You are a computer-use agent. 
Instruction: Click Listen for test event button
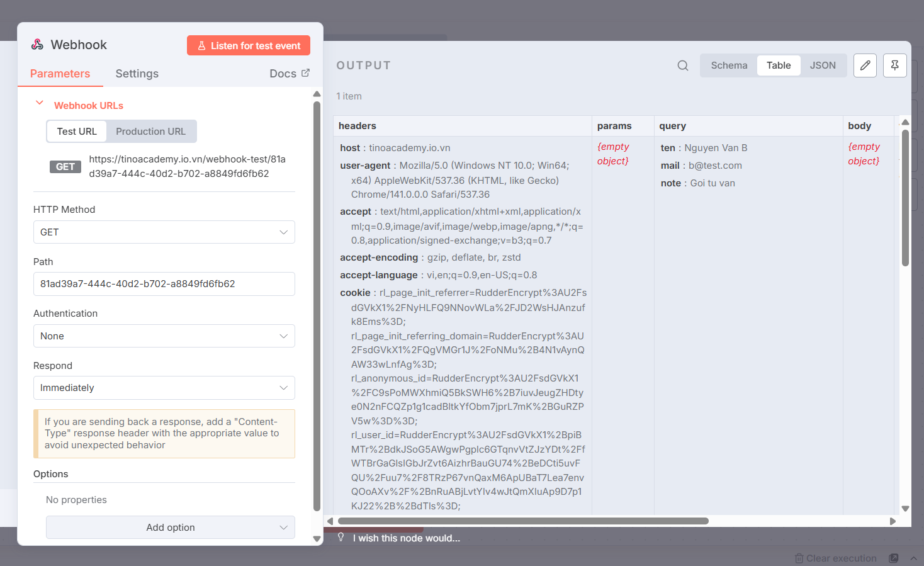[x=248, y=46]
